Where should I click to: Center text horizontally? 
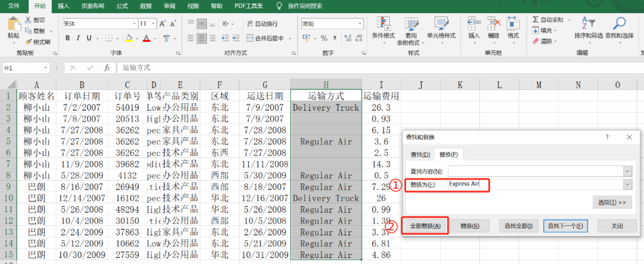202,38
